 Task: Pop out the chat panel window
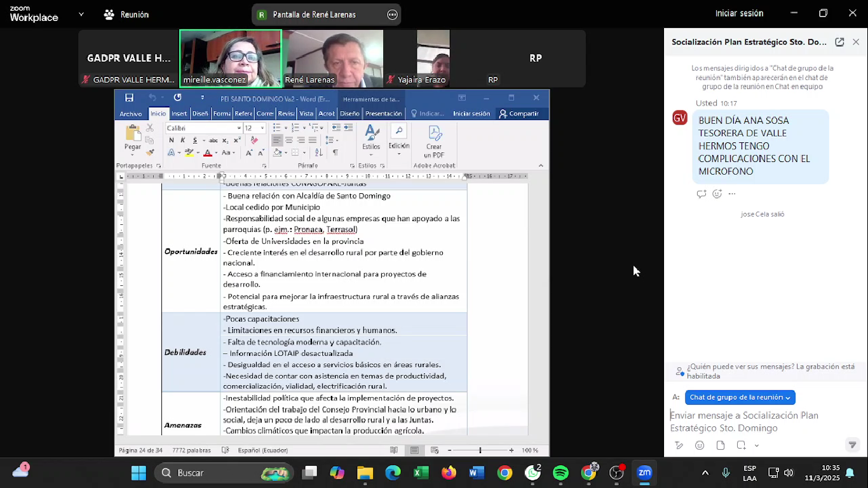[839, 42]
